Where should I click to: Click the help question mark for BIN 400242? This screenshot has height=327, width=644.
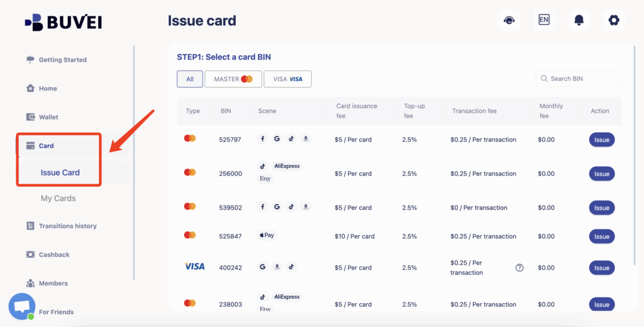519,267
